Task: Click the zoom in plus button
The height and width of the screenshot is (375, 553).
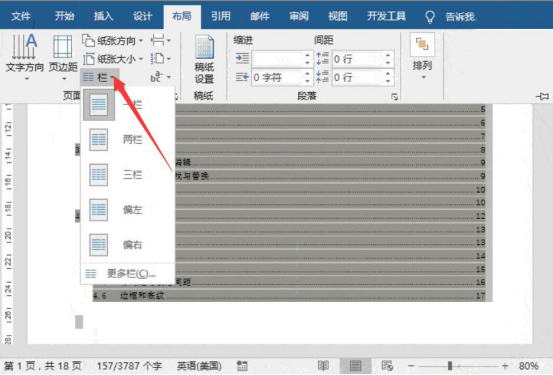Action: tap(505, 366)
